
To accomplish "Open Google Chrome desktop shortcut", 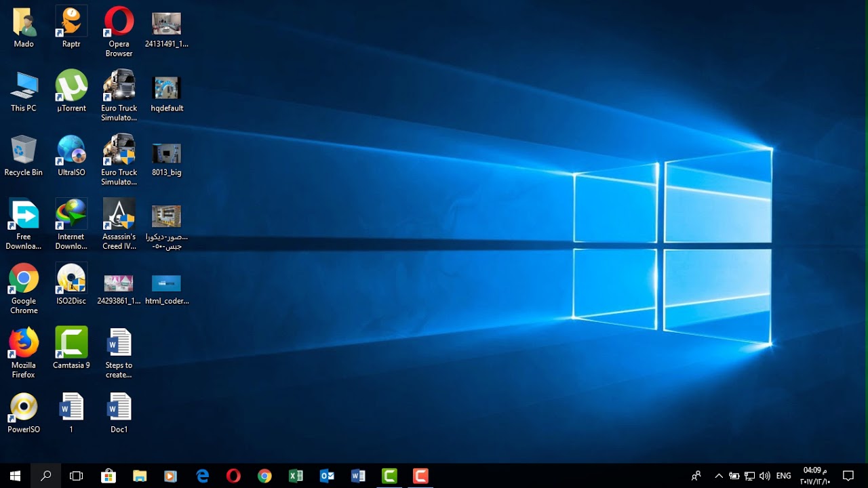I will [24, 279].
